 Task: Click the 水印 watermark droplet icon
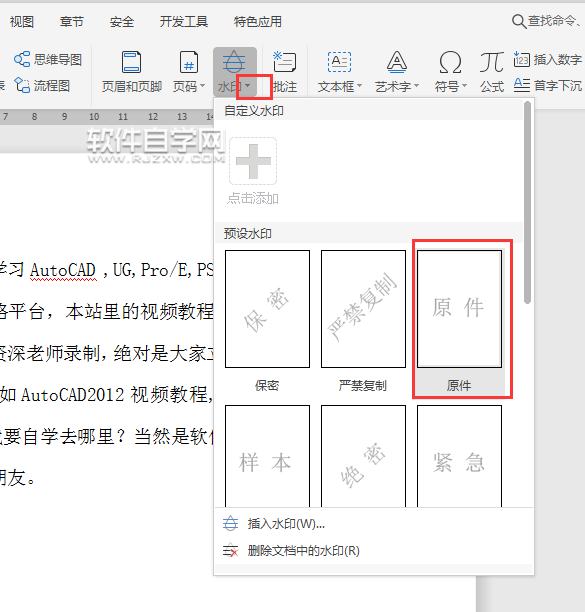pos(234,62)
